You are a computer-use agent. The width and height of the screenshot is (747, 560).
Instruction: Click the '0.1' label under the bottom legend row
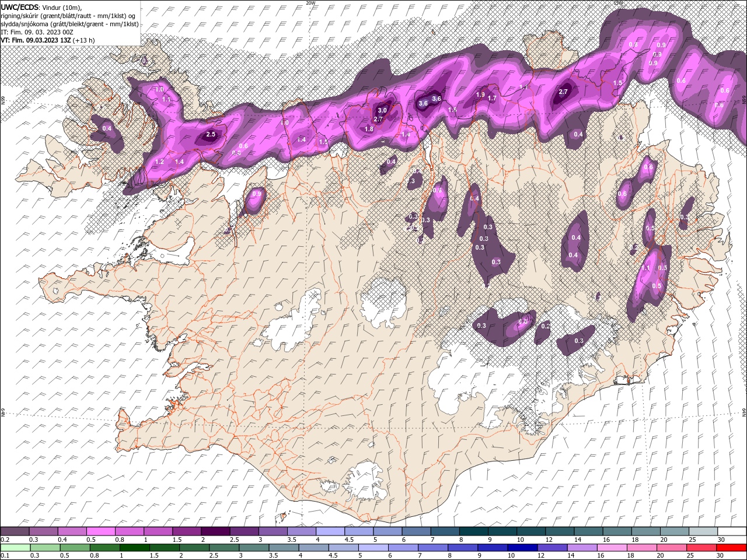pos(5,556)
